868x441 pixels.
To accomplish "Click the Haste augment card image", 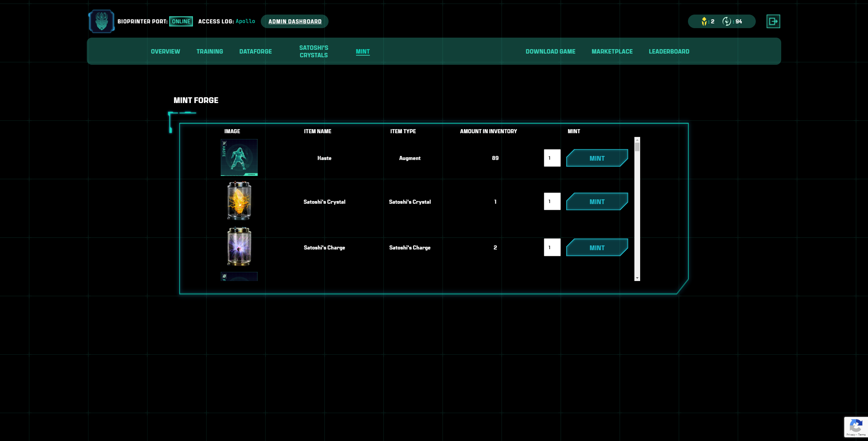I will click(239, 157).
